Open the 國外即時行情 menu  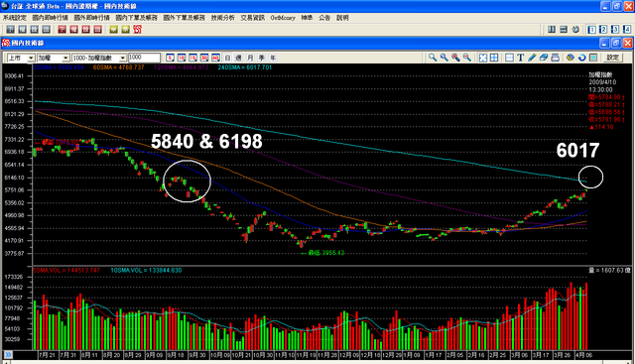[x=92, y=18]
